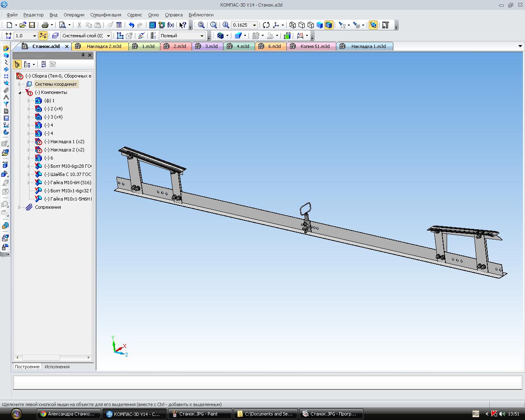Click the Zoom in/out magnifier next to scale

click(226, 25)
